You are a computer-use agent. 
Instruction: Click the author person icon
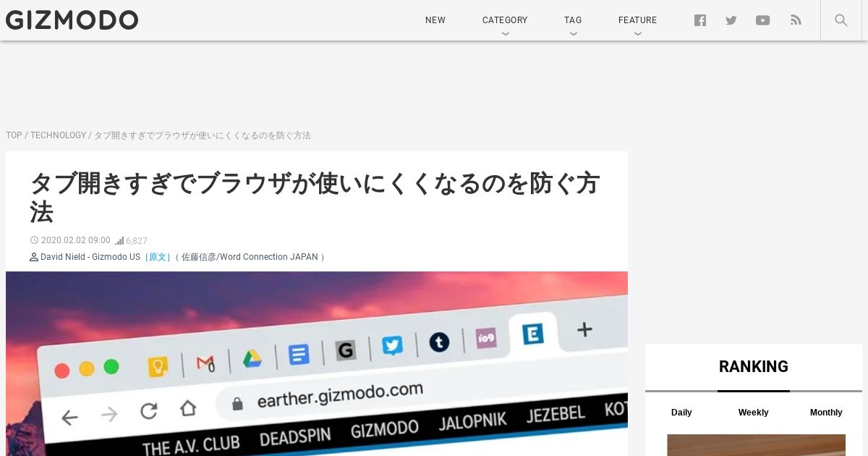[x=34, y=257]
